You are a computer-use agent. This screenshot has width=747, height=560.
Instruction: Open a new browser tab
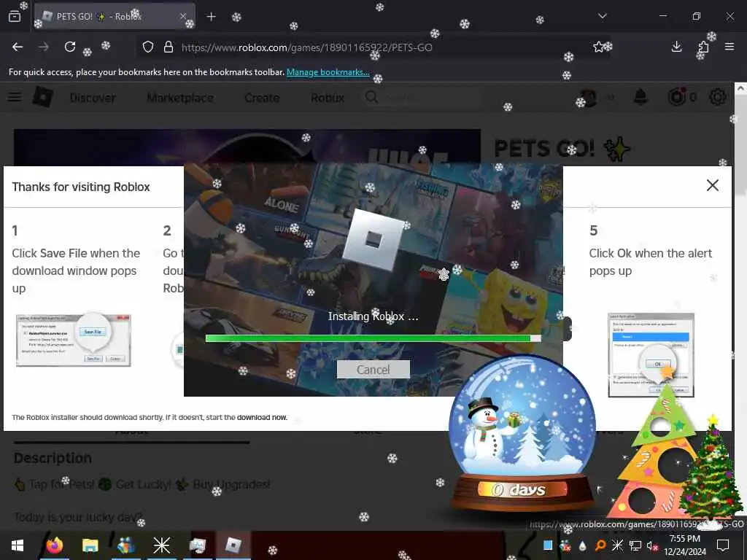coord(211,17)
